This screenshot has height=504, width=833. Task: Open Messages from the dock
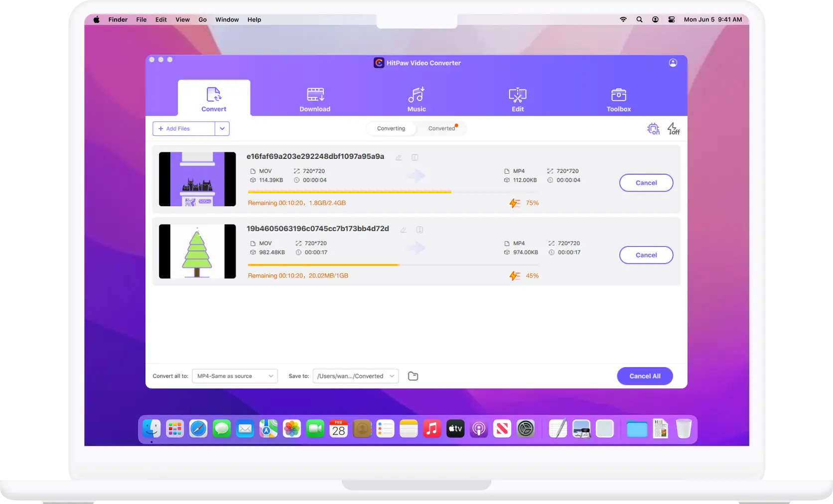point(222,428)
